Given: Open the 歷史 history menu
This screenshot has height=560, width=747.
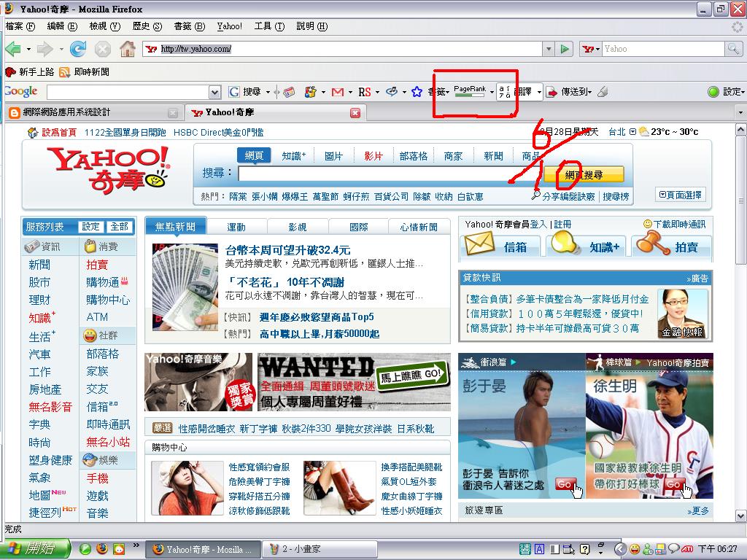Looking at the screenshot, I should (147, 26).
